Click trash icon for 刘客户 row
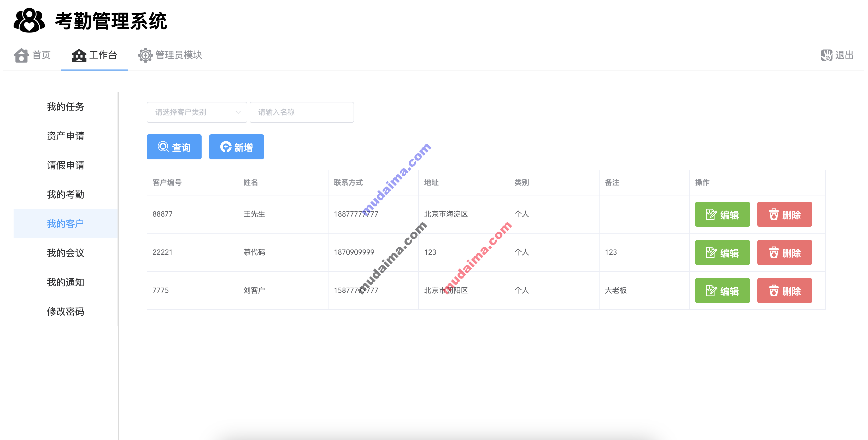 point(774,291)
